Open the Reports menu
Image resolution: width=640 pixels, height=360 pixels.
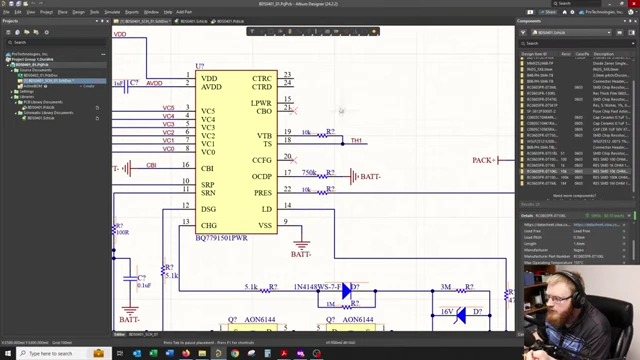pyautogui.click(x=132, y=12)
